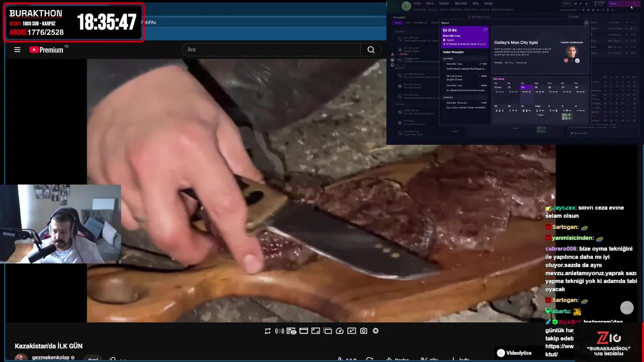Click the Wolfsburg club badge in Football Manager
The image size is (644, 362).
click(x=406, y=6)
